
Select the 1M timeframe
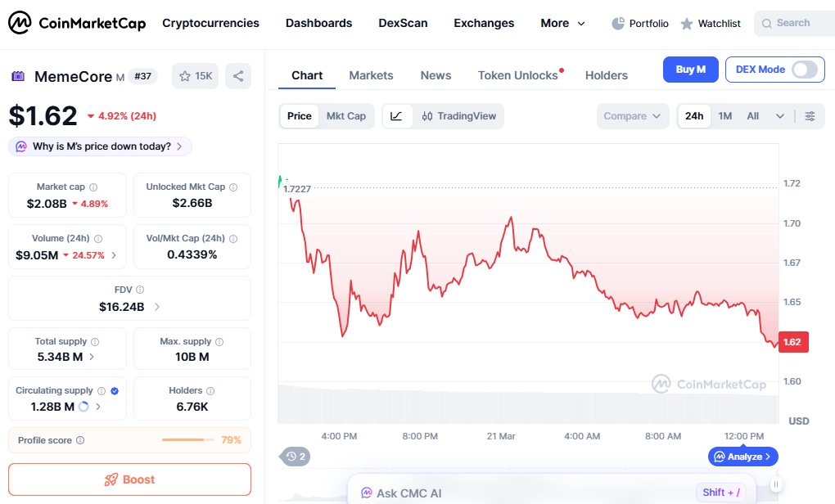click(x=724, y=116)
